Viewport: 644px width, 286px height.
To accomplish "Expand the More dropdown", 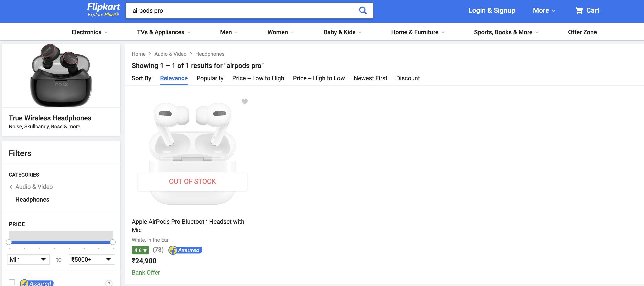I will (x=544, y=11).
